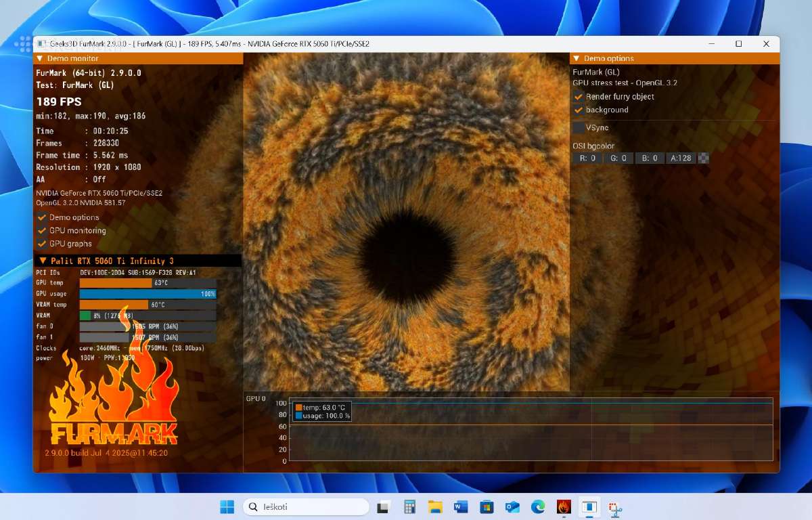Click "OpenGL 3.2.0 NVIDIA 581.57" text
The image size is (812, 520).
81,202
